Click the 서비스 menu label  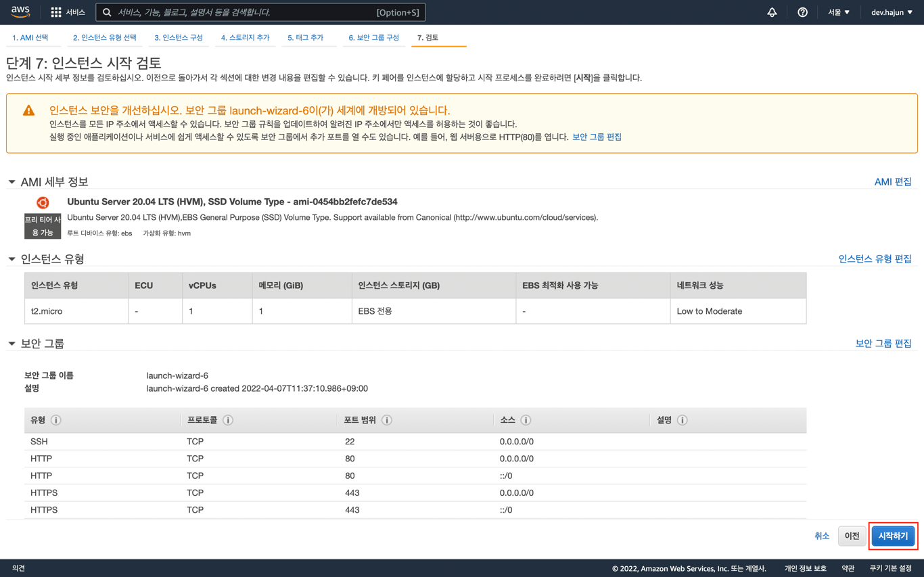point(76,12)
